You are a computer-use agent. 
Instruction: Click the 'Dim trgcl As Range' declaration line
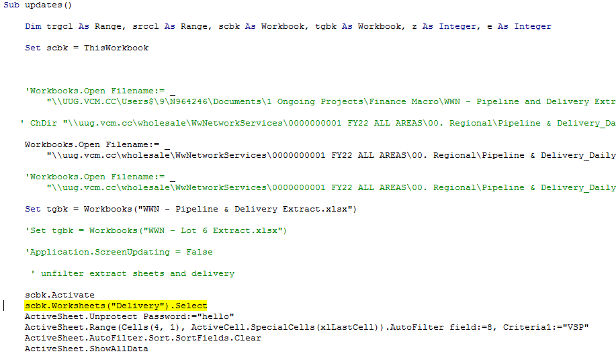click(288, 26)
